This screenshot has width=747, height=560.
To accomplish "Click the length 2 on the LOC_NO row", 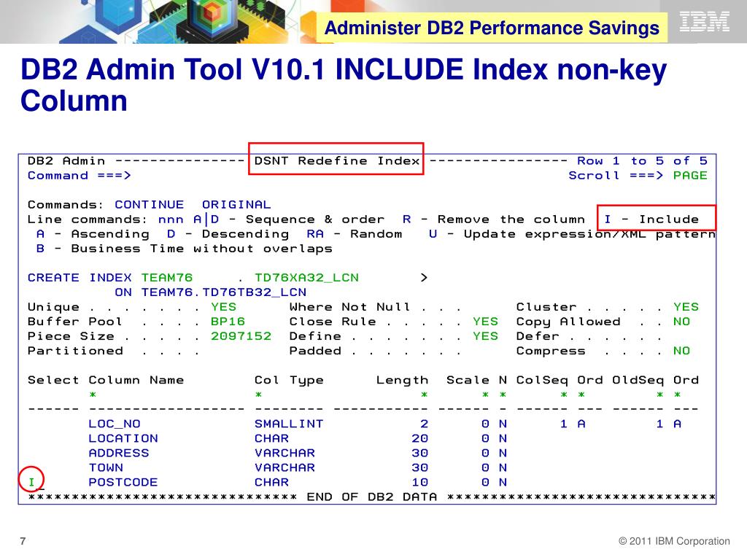I will 424,424.
